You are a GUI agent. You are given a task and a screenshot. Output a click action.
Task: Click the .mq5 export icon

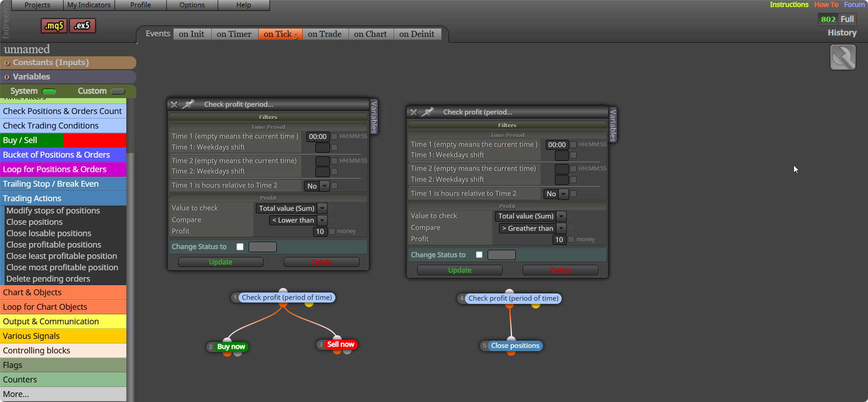coord(54,26)
